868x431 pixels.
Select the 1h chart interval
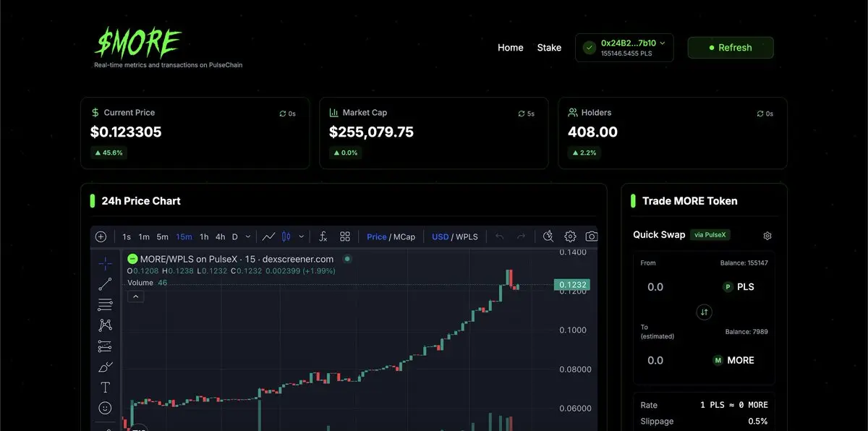pos(204,236)
